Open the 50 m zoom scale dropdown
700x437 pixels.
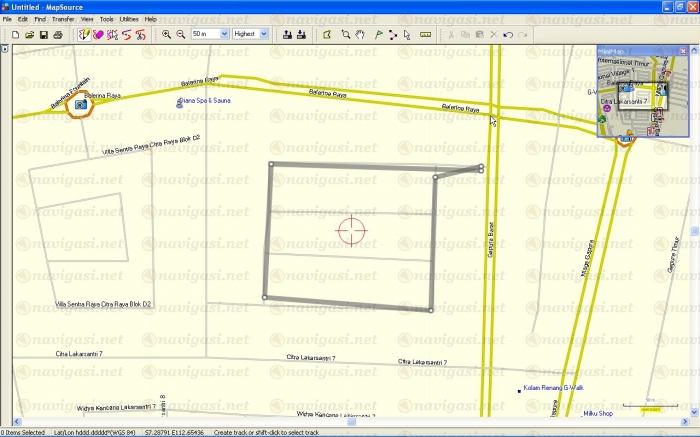point(221,34)
